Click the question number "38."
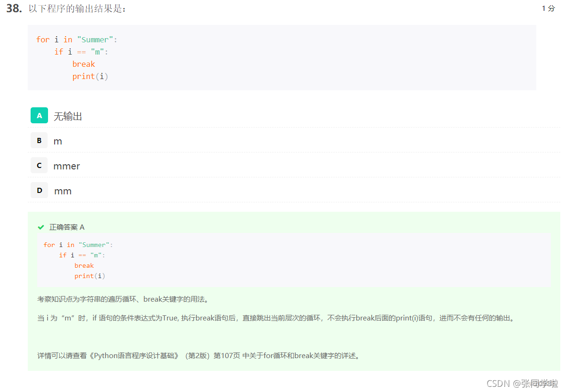Image resolution: width=565 pixels, height=392 pixels. [14, 8]
